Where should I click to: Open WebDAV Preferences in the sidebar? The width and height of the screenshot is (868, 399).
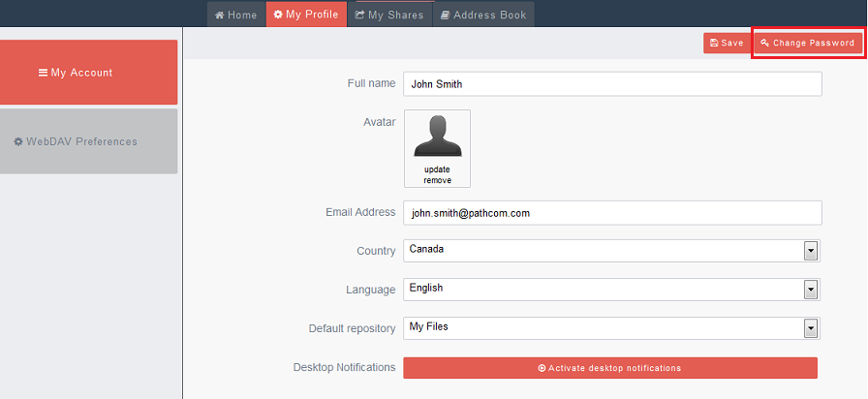88,141
